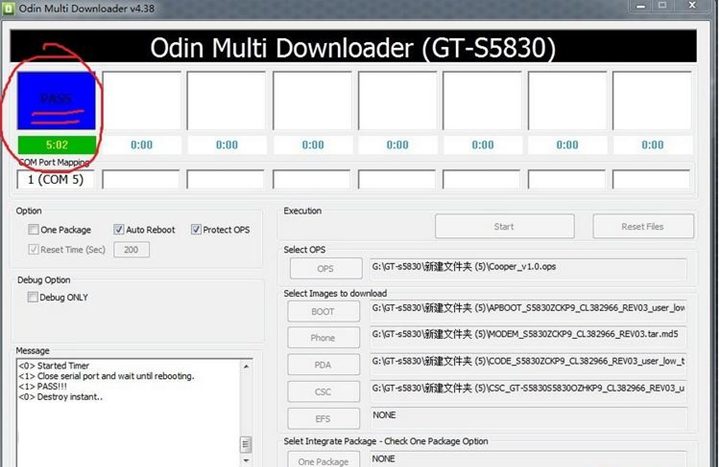Viewport: 719px width, 467px height.
Task: Minimize the Odin window
Action: coord(641,6)
